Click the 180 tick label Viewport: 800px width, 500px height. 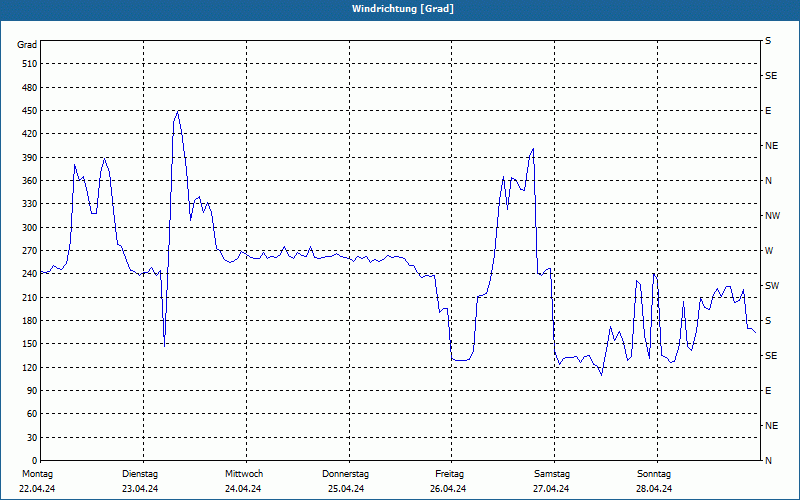click(x=29, y=321)
